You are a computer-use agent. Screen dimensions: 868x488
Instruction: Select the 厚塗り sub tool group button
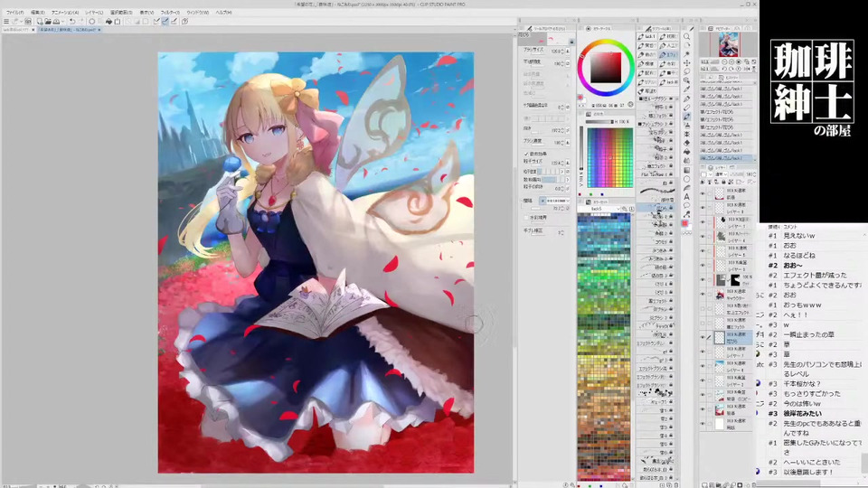[646, 90]
